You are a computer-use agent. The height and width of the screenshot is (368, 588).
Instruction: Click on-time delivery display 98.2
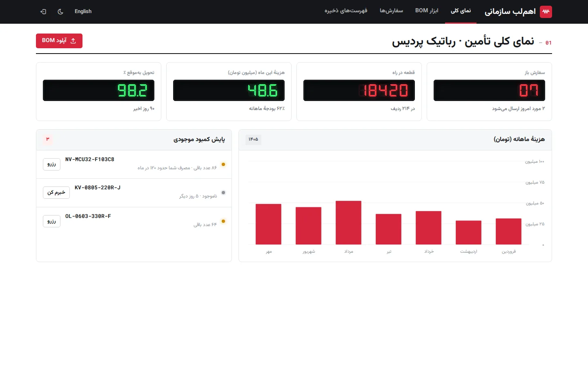98,90
